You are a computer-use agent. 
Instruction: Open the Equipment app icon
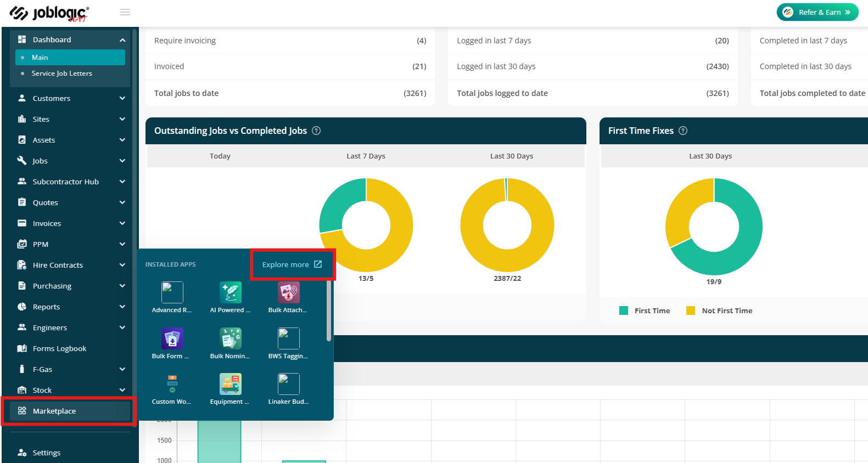click(231, 384)
